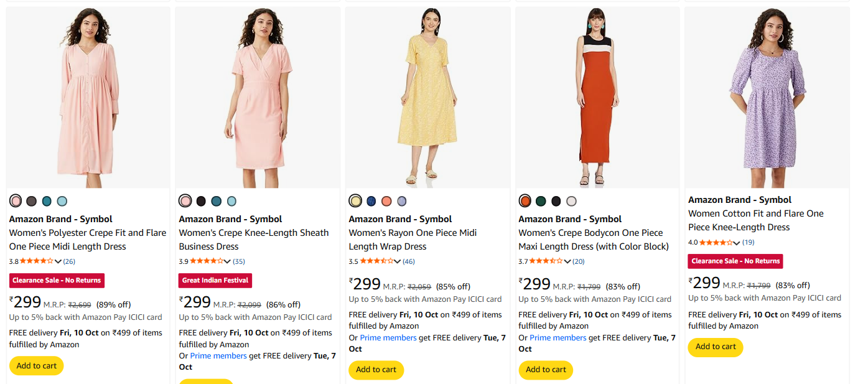Select the light blue swatch on the Sheath dress

pos(231,201)
